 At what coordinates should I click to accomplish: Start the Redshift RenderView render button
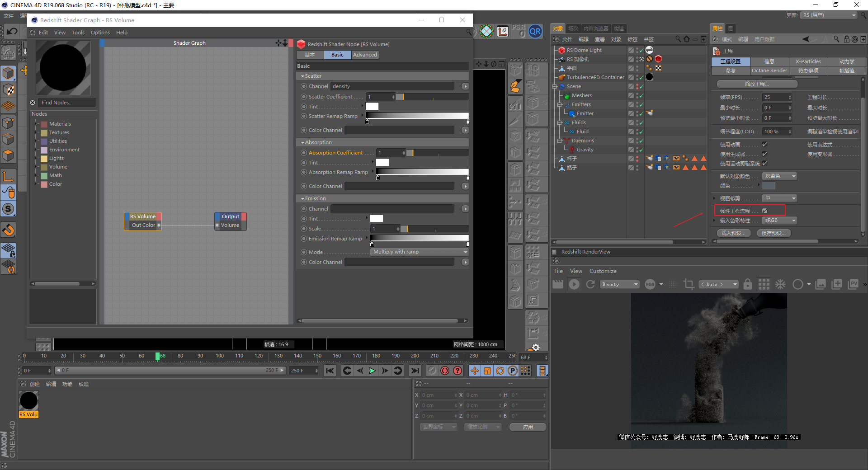click(x=574, y=284)
